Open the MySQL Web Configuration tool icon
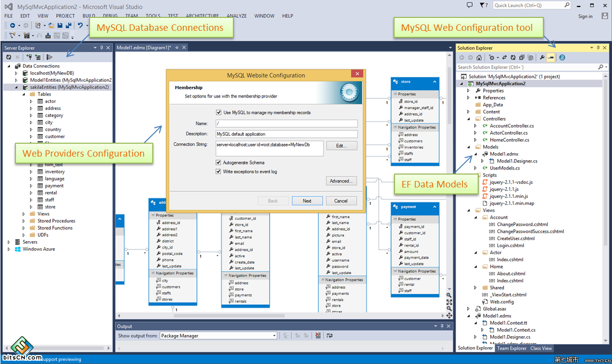612x364 pixels. pos(562,58)
